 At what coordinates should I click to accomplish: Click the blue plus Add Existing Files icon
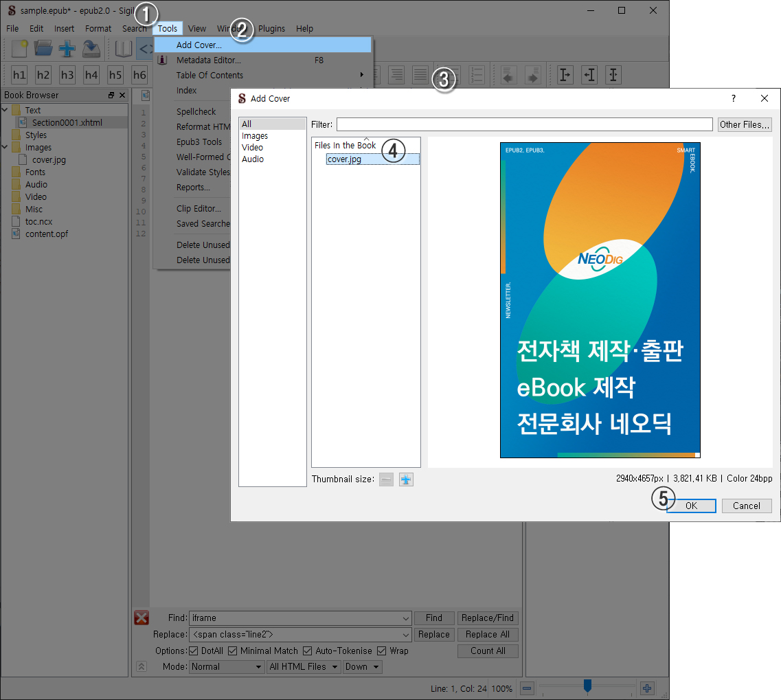tap(67, 49)
